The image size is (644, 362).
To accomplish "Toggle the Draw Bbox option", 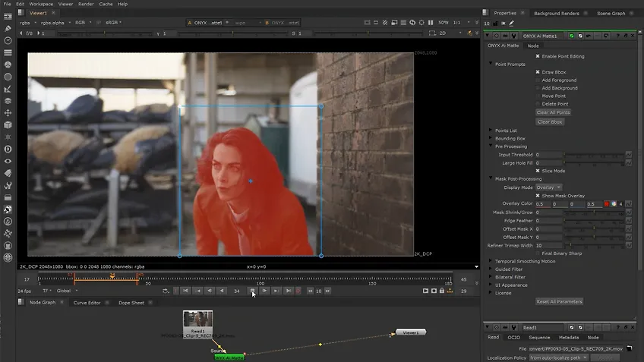I will tap(538, 72).
